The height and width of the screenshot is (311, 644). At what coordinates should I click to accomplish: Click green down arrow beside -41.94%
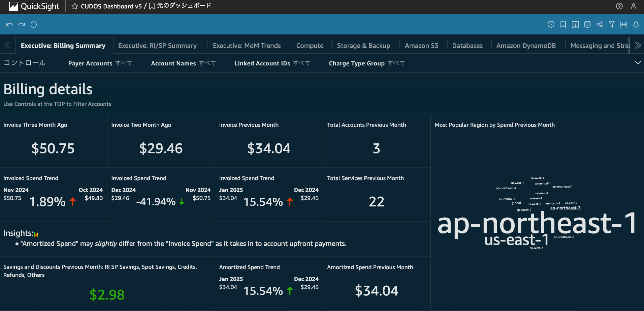[x=182, y=202]
